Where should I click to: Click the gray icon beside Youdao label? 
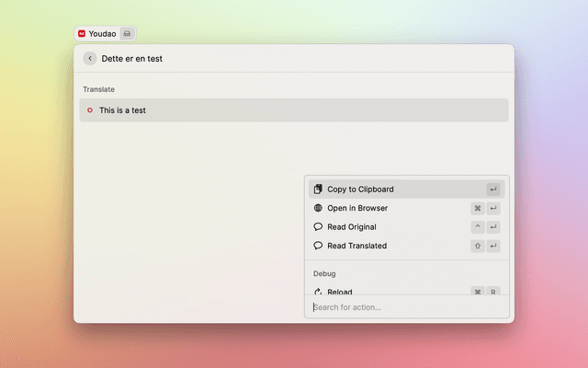coord(127,33)
